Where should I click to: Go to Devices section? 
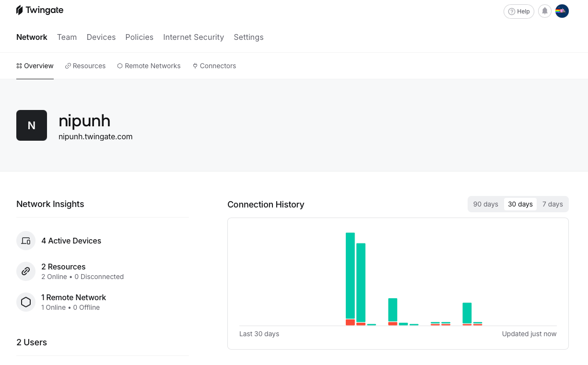coord(101,37)
